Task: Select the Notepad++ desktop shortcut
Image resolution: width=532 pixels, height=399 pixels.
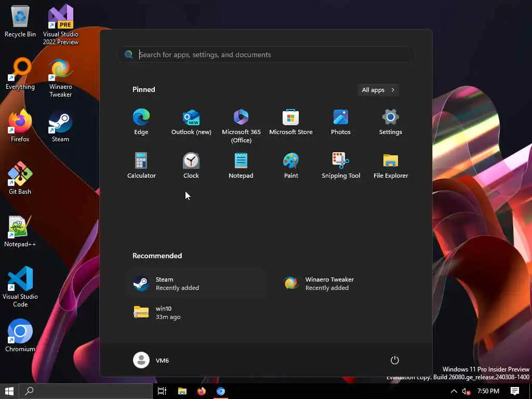Action: click(20, 231)
